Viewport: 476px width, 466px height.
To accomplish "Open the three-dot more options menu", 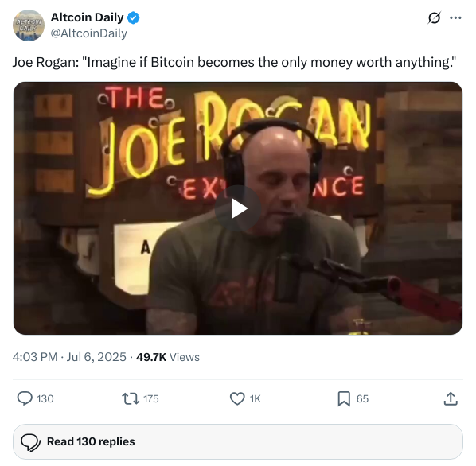I will pos(455,17).
